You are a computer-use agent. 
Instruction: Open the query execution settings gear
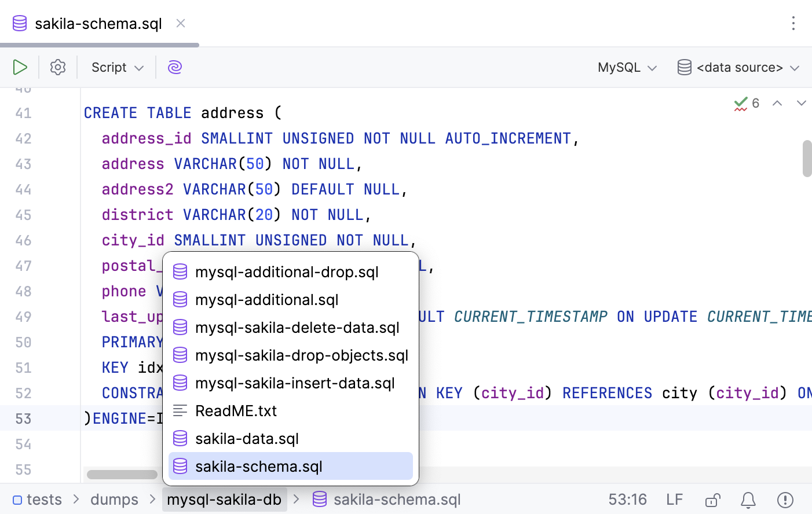pos(58,67)
